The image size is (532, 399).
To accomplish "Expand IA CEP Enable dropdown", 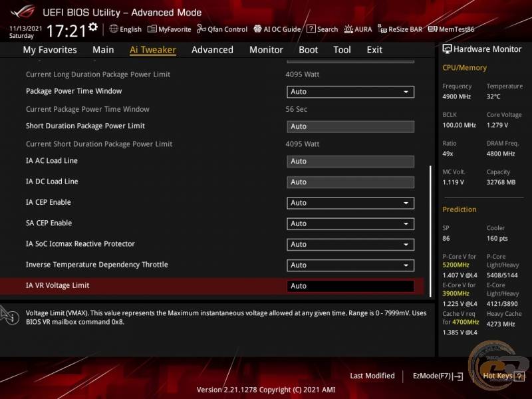I will pyautogui.click(x=350, y=203).
